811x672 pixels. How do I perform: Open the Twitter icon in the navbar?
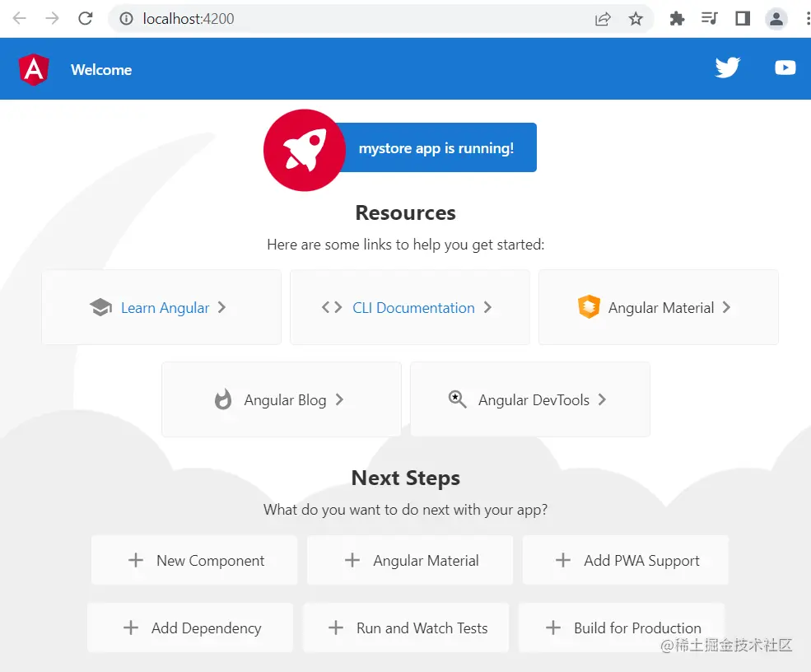tap(728, 68)
